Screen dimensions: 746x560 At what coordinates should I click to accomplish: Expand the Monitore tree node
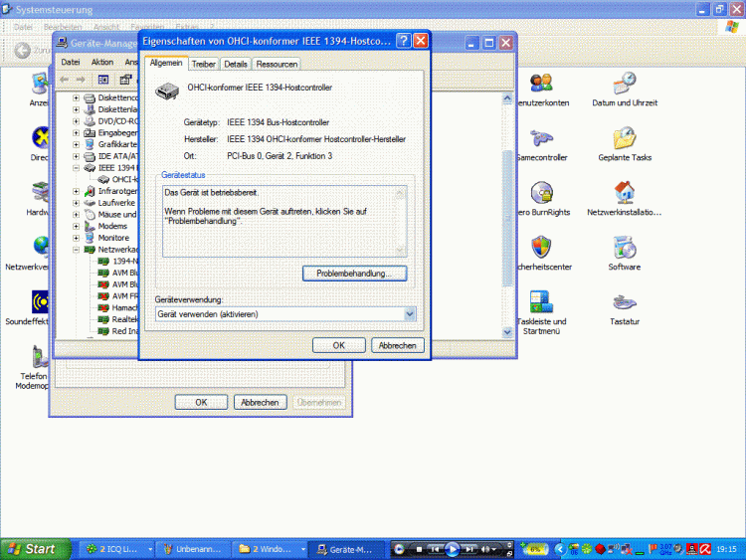[x=77, y=238]
